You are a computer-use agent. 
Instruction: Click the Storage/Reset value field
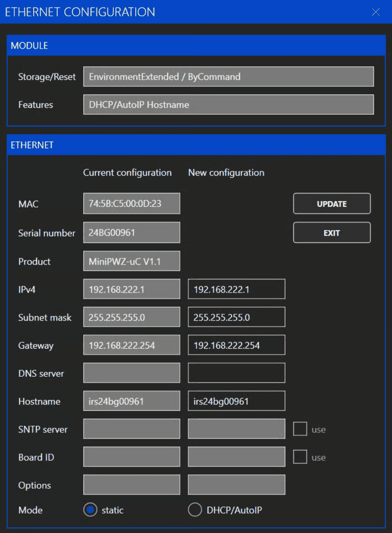point(229,77)
